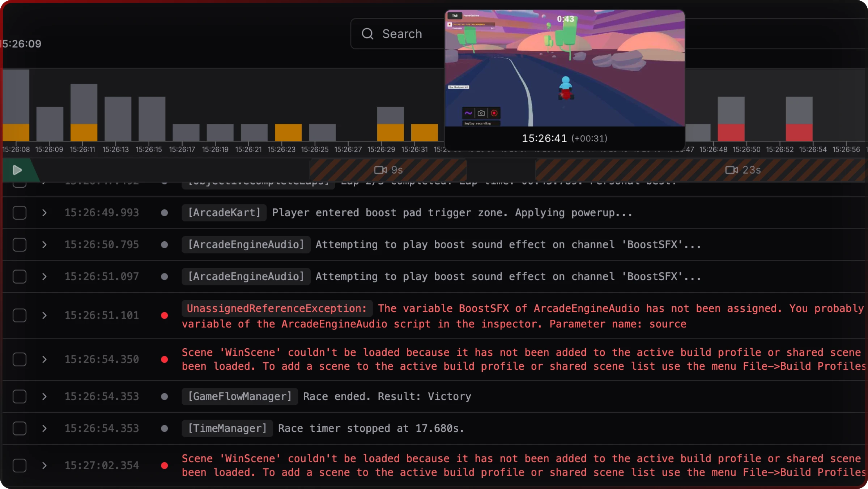The height and width of the screenshot is (489, 868).
Task: Select checkbox for 15:26:50.795 log row
Action: tap(20, 244)
